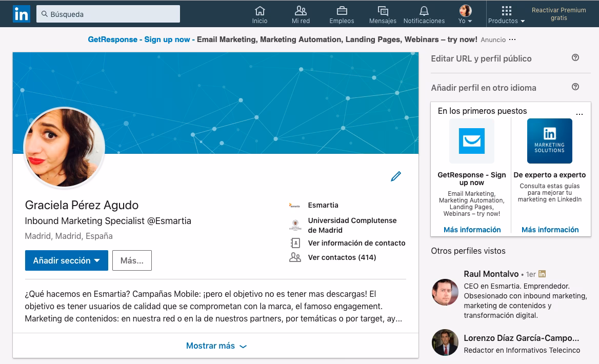
Task: Click Reactivar Premium gratis
Action: [558, 14]
